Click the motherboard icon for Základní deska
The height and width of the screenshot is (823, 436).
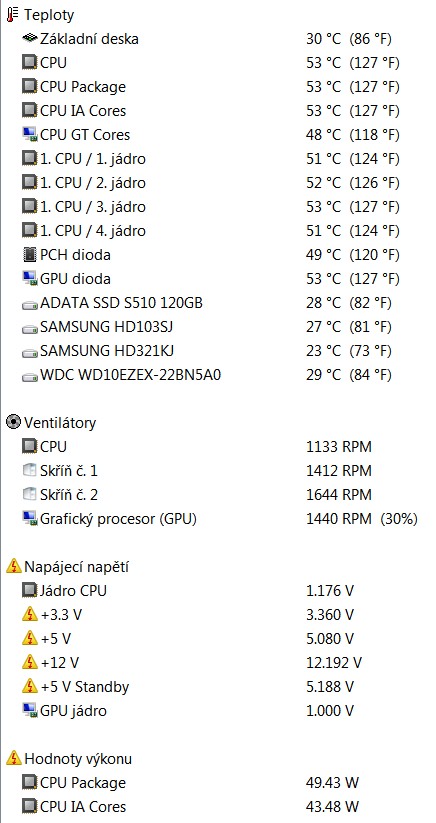(30, 38)
